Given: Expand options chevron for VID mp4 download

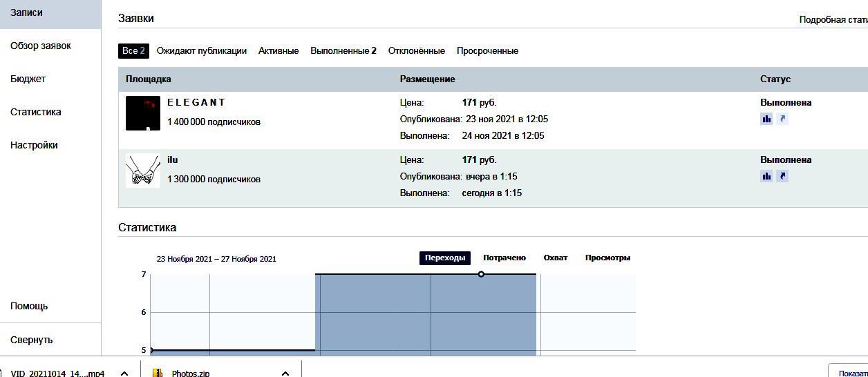Looking at the screenshot, I should [x=124, y=373].
